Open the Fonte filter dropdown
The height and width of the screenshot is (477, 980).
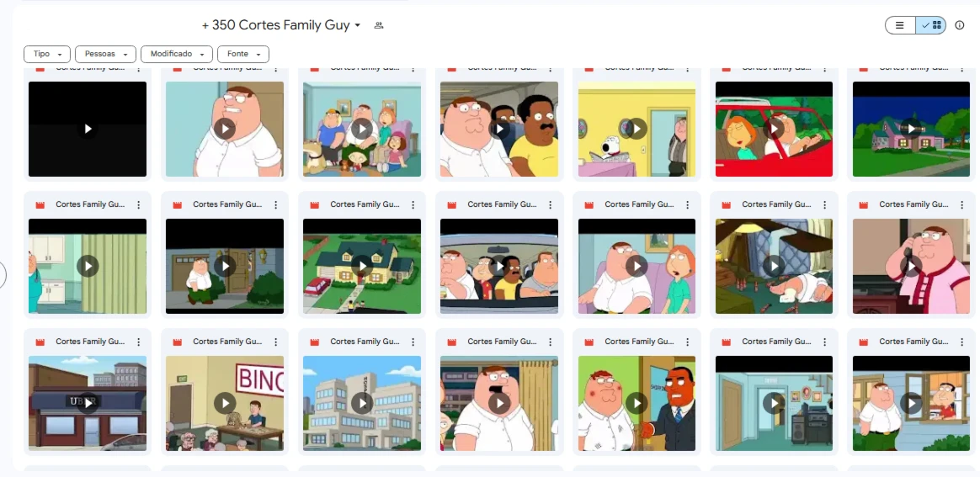tap(243, 55)
